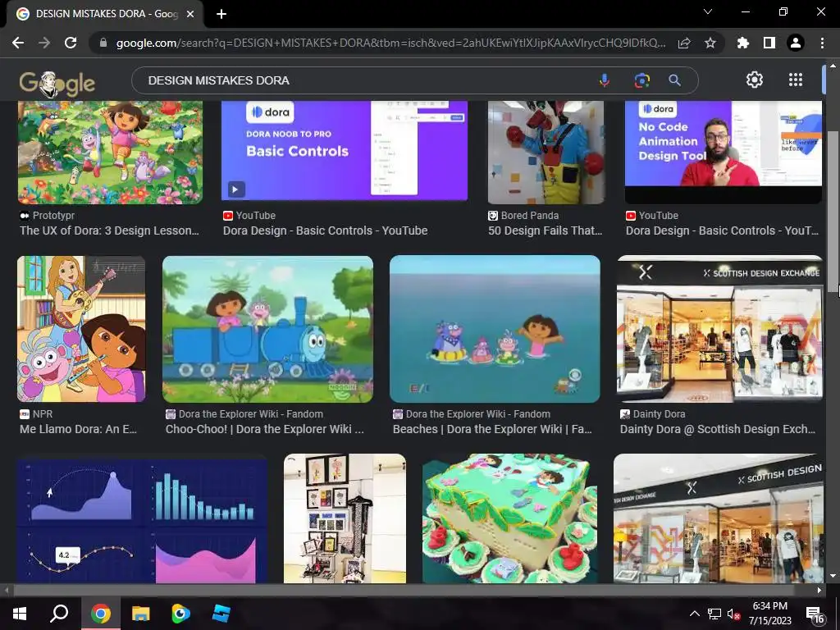Click the Dainty Dora source label

[x=659, y=414]
